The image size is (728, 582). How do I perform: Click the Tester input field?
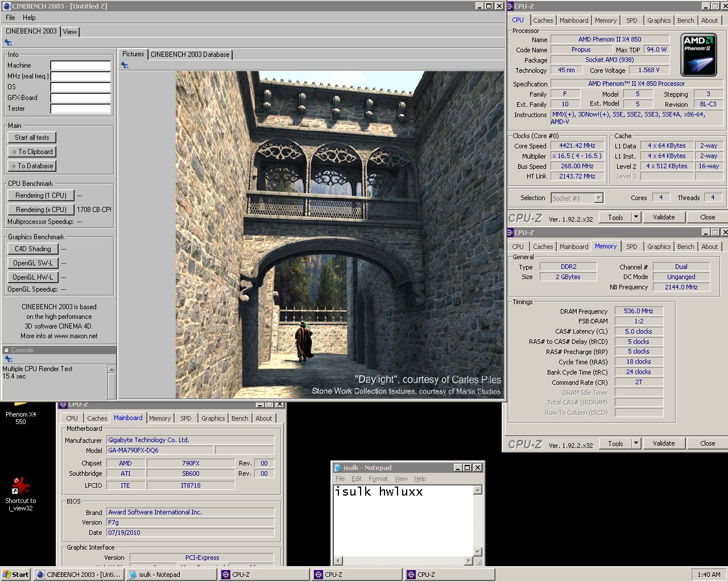point(81,109)
